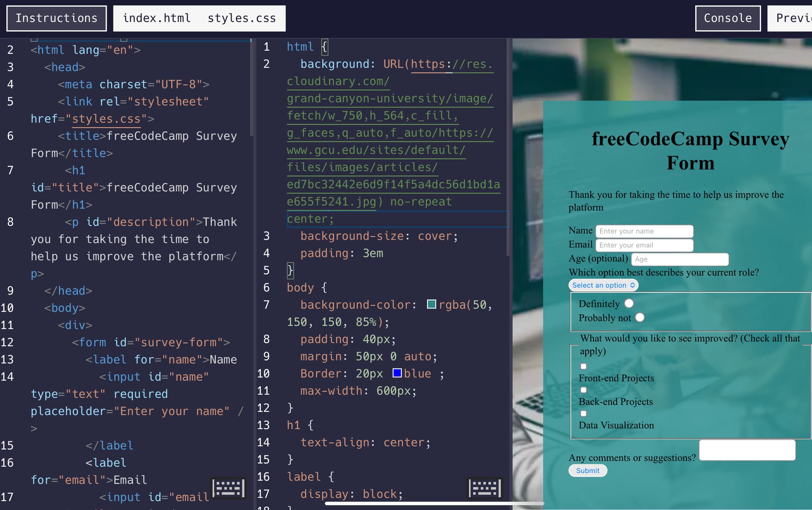Focus the Age input field
Screen dimensions: 812x510
(680, 259)
